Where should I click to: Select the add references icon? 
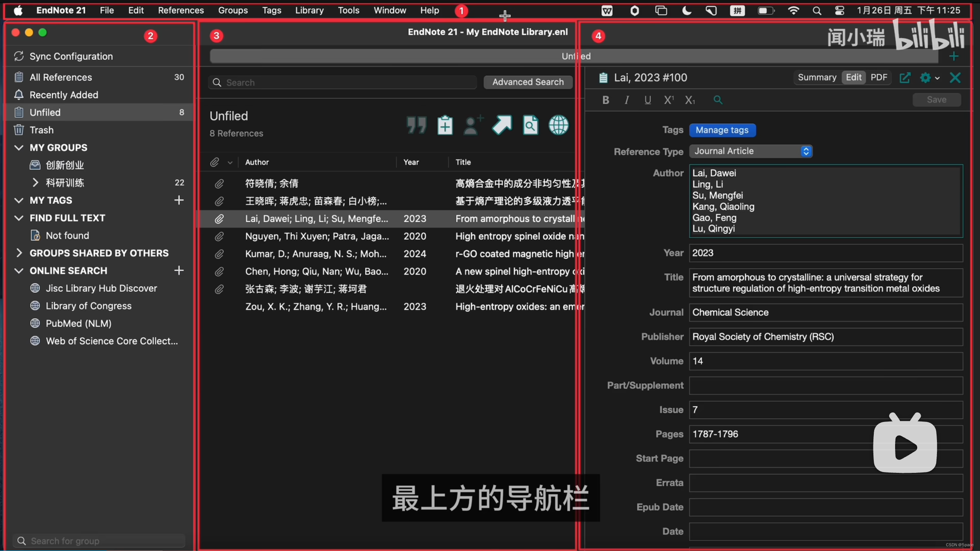point(444,125)
